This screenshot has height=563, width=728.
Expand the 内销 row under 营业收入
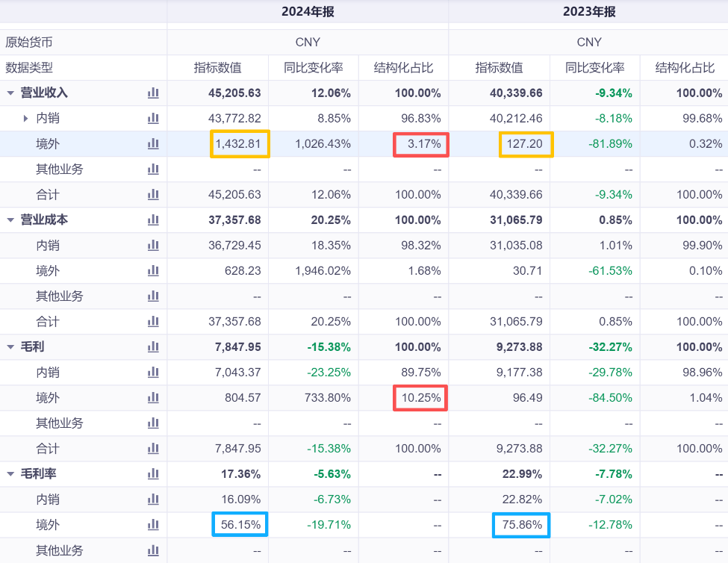pos(25,118)
